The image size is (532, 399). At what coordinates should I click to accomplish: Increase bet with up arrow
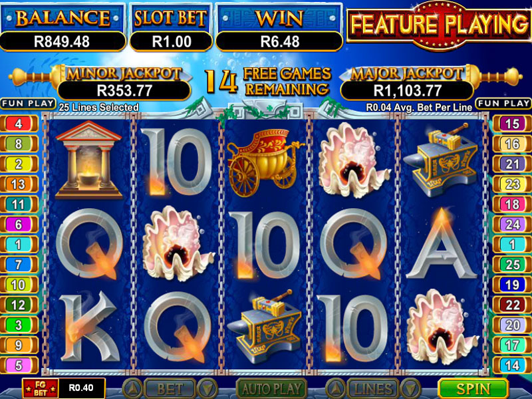132,388
